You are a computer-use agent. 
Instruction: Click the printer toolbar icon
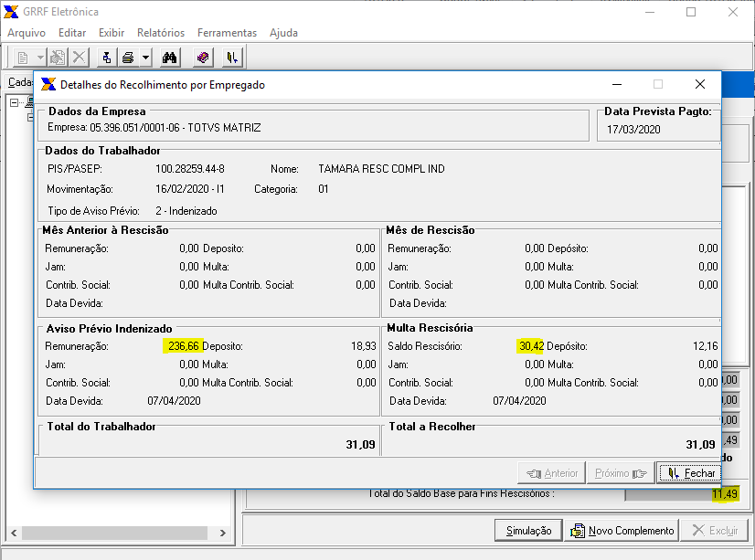[x=128, y=58]
